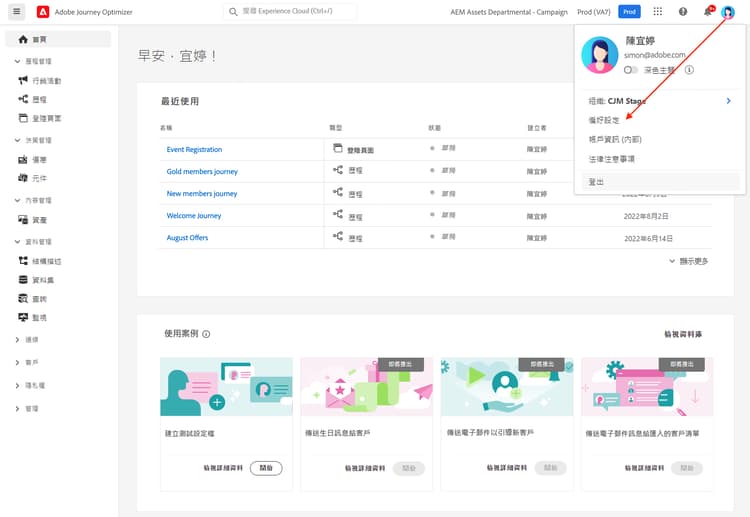The image size is (750, 517).
Task: Toggle the dark theme (深色主題) switch
Action: (x=630, y=70)
